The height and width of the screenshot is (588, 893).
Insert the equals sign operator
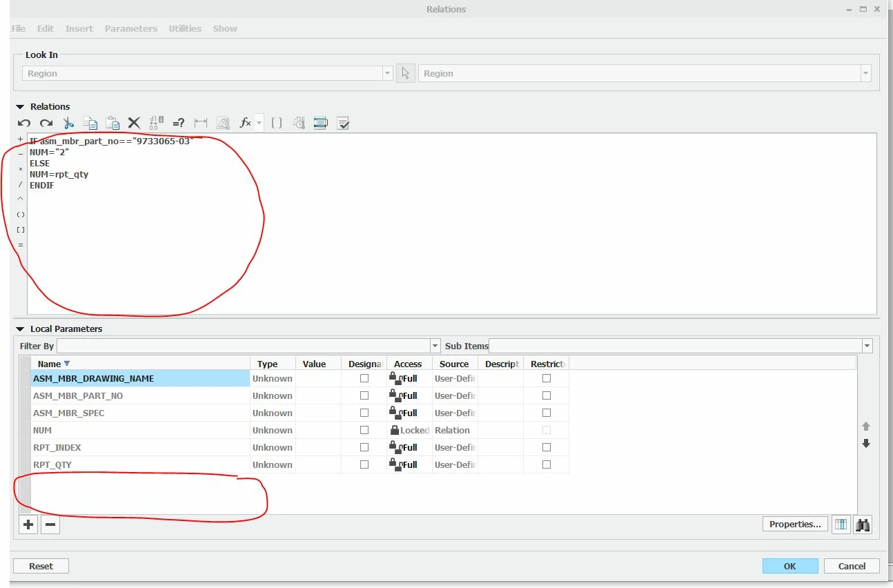[20, 245]
